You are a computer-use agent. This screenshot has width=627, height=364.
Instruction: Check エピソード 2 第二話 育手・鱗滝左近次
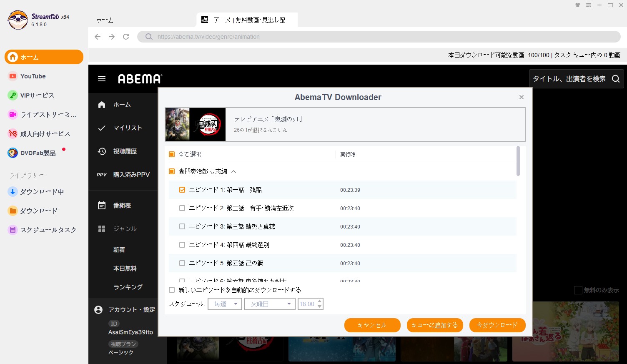182,208
